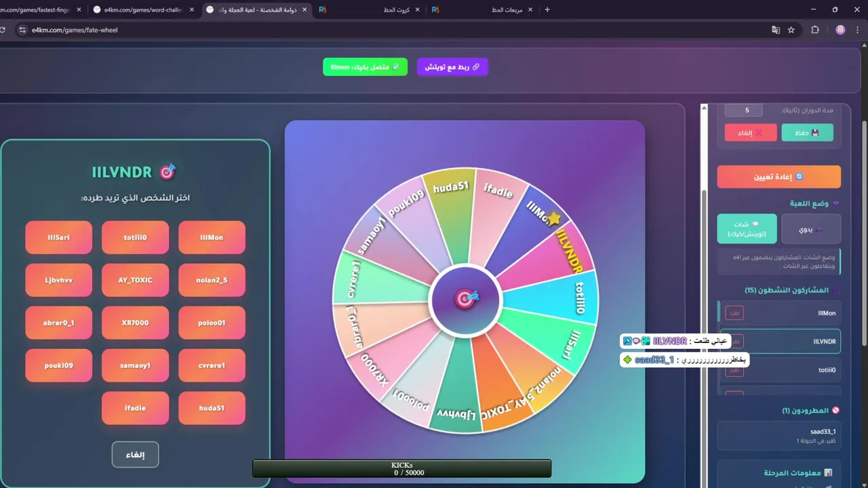Choose IIIMon in the kick panel
Image resolution: width=868 pixels, height=488 pixels.
pyautogui.click(x=212, y=237)
